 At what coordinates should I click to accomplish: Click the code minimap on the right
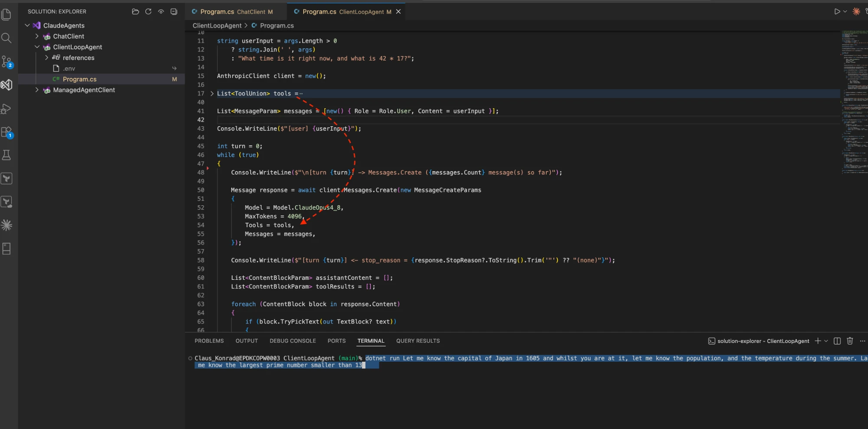pyautogui.click(x=855, y=102)
